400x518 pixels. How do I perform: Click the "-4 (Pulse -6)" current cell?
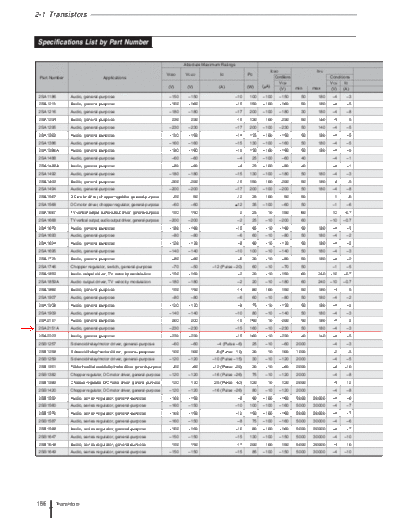[230, 344]
